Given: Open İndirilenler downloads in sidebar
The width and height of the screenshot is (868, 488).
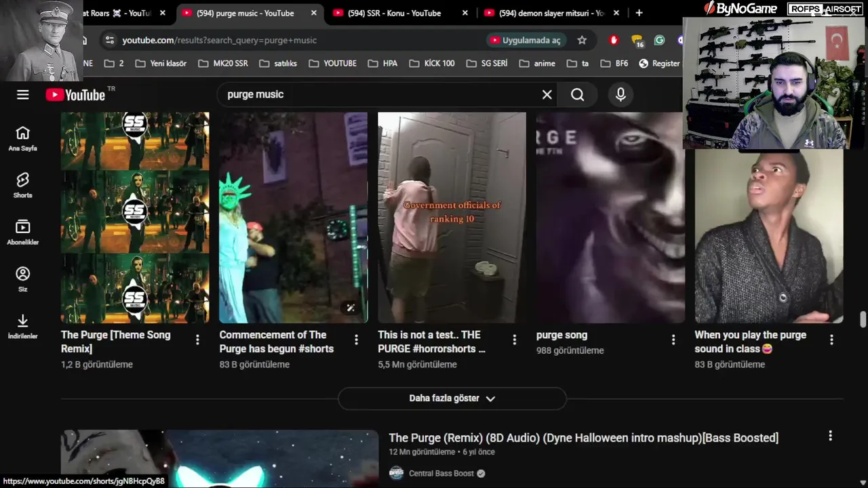Looking at the screenshot, I should [x=23, y=326].
